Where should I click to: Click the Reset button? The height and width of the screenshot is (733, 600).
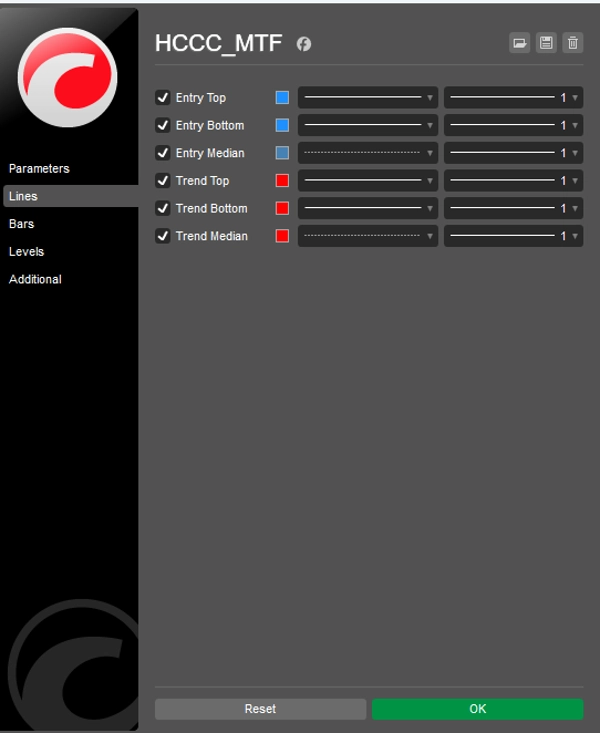(x=260, y=709)
